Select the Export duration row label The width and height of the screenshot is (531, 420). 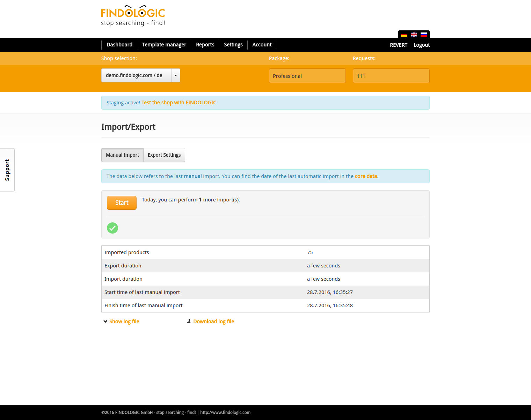point(123,266)
